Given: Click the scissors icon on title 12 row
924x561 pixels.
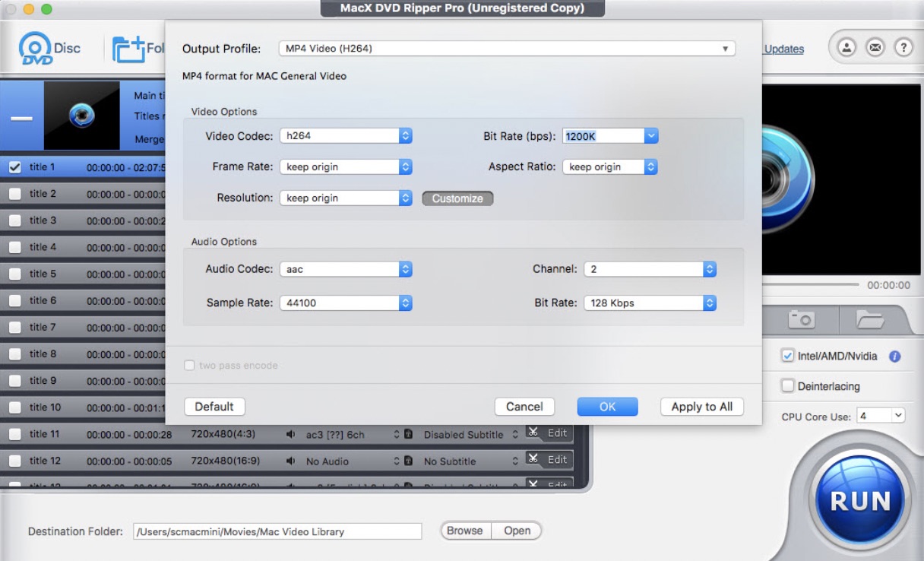Looking at the screenshot, I should [533, 459].
